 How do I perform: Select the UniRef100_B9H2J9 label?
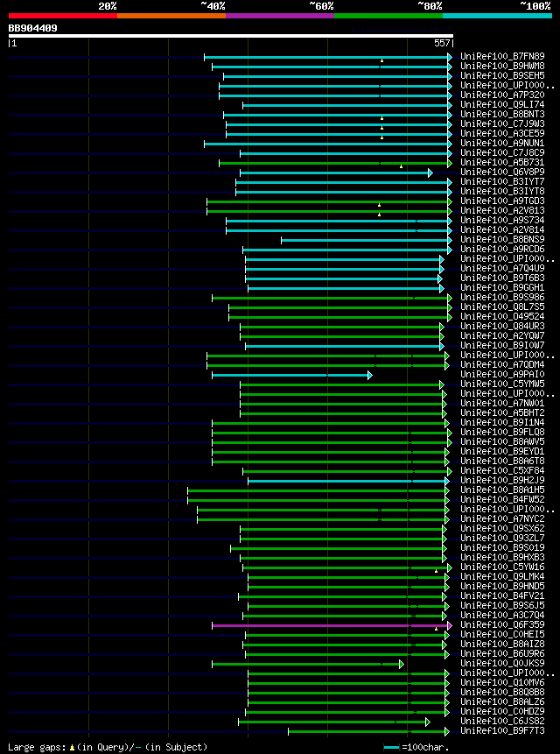click(x=502, y=480)
